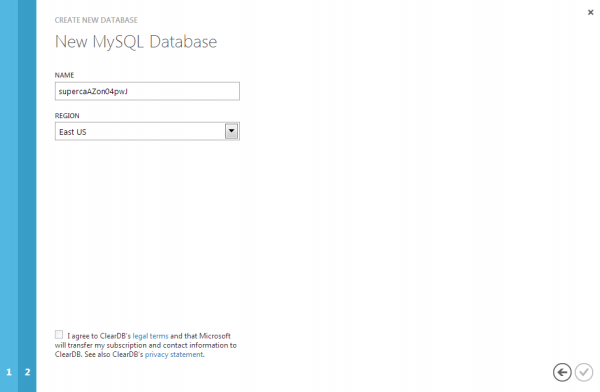Go back using the left arrow button
600x392 pixels.
point(562,372)
